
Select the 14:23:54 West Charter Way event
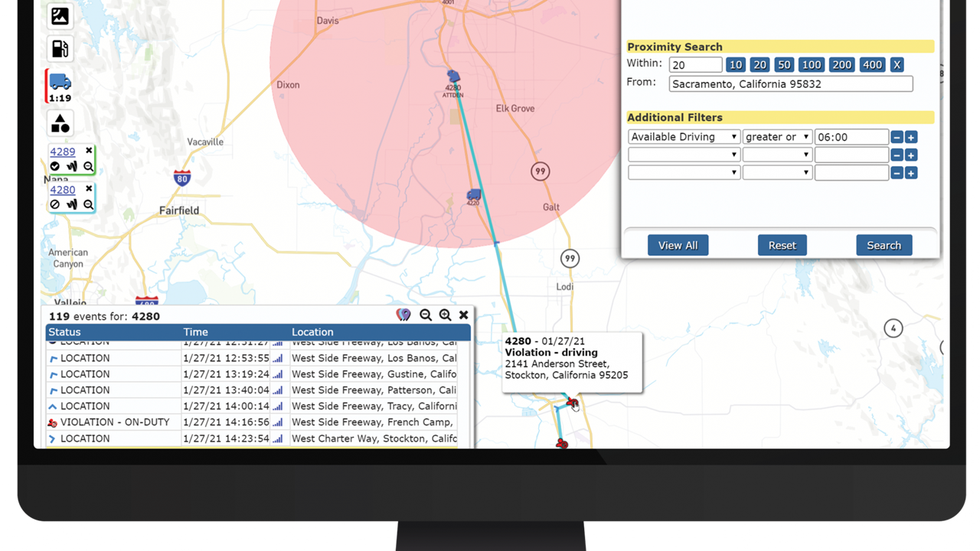252,439
